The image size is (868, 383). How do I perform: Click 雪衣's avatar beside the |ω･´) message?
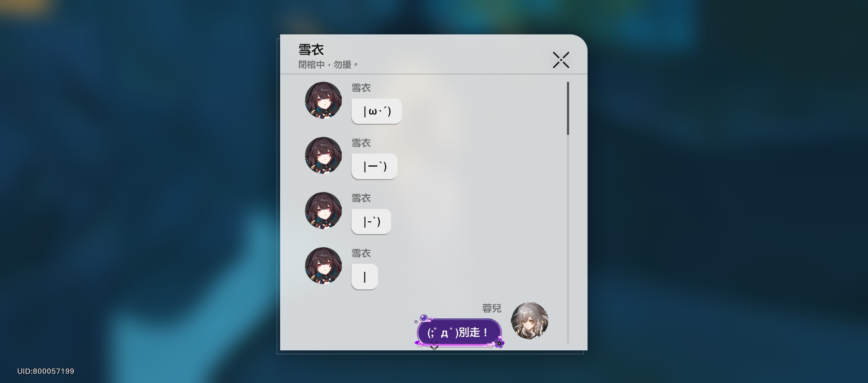coord(323,100)
